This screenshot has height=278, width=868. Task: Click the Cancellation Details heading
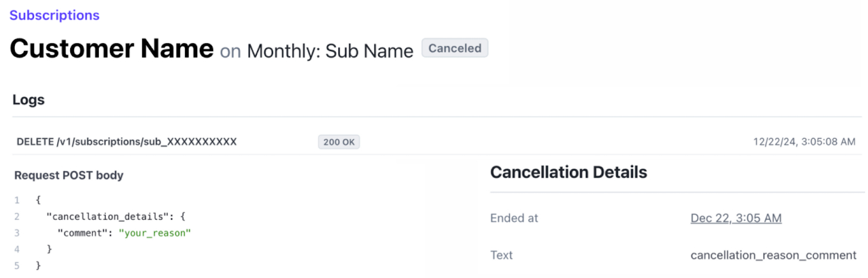click(569, 172)
